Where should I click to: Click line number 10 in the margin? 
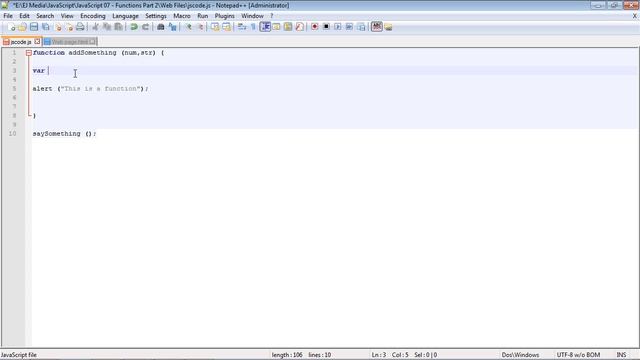click(x=13, y=134)
